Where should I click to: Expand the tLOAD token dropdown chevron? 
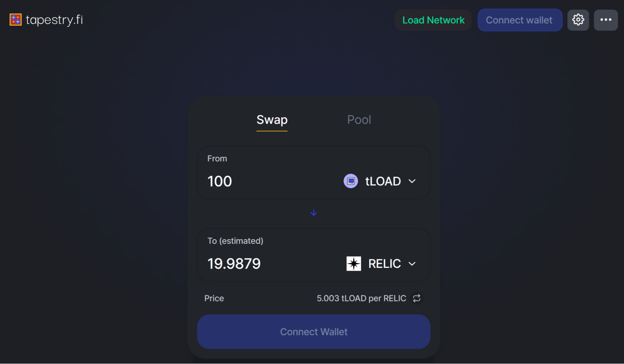coord(412,181)
